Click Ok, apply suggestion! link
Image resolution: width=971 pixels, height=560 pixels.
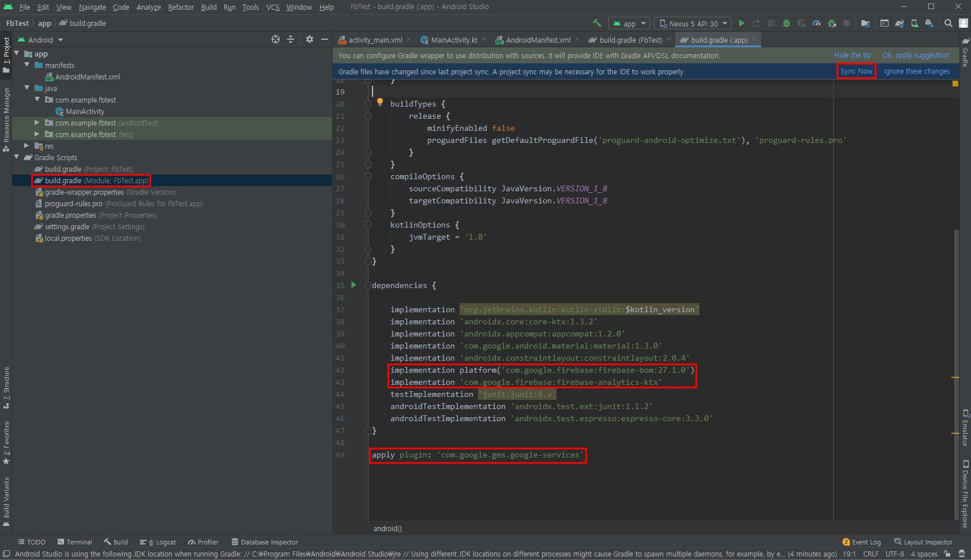click(x=916, y=55)
